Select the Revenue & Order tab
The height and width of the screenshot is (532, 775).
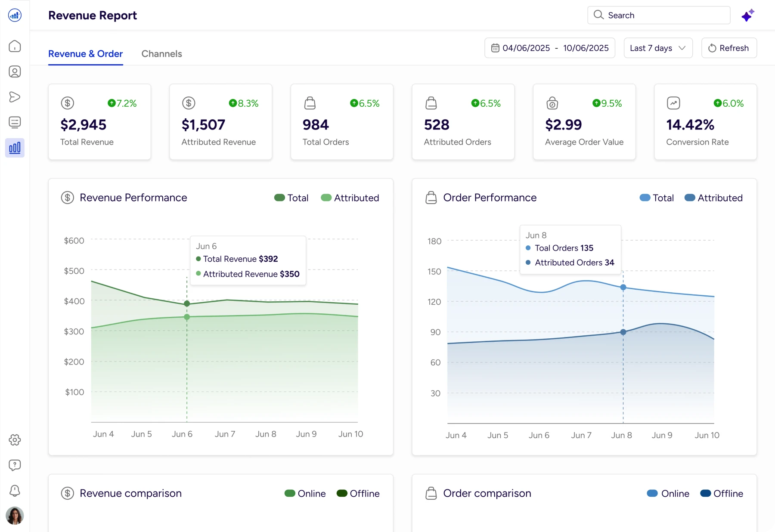85,54
